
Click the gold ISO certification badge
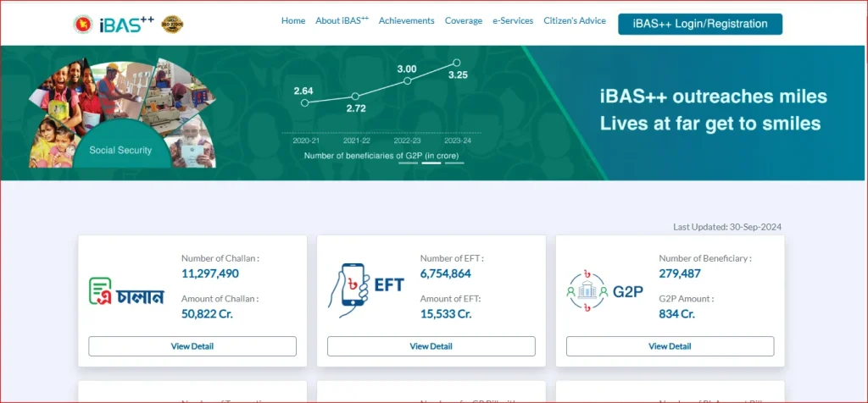[172, 24]
